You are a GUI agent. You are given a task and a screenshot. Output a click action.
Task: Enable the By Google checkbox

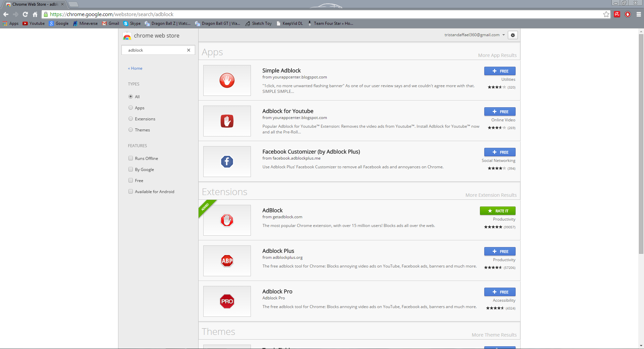130,169
